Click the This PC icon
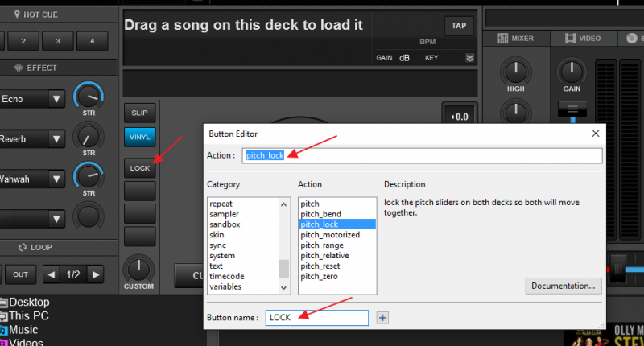The image size is (644, 346). [x=4, y=316]
